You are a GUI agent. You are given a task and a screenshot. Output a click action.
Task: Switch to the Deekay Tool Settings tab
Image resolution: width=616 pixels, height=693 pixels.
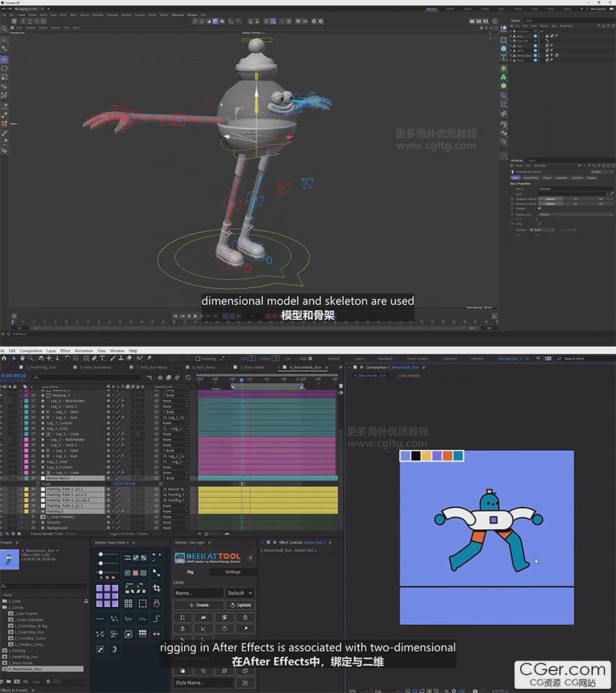pos(233,572)
